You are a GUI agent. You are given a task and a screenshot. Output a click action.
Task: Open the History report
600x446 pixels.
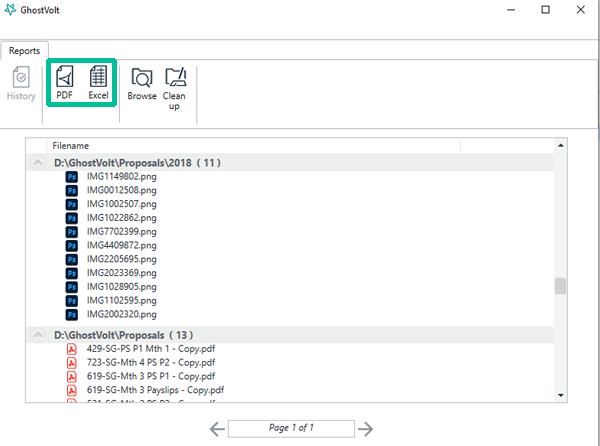click(x=21, y=83)
